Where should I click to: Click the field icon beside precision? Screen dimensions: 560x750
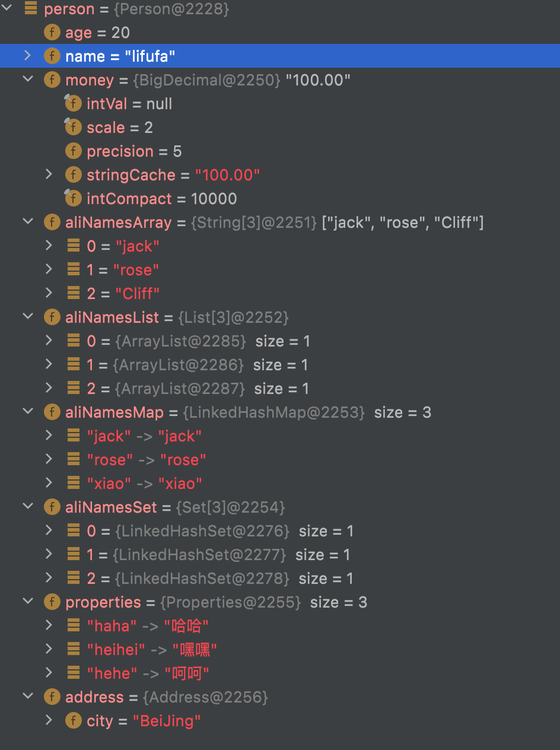pyautogui.click(x=73, y=151)
